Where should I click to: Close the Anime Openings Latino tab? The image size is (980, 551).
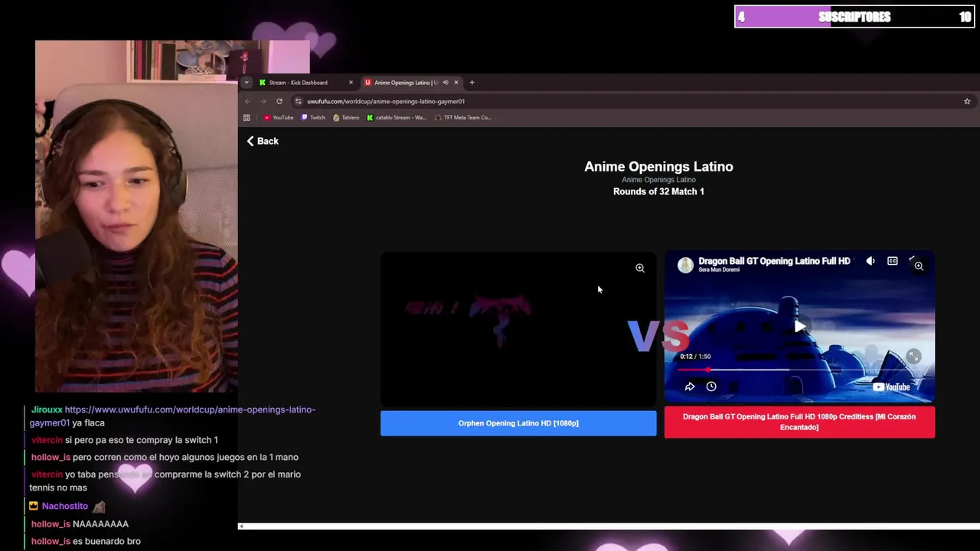(456, 83)
